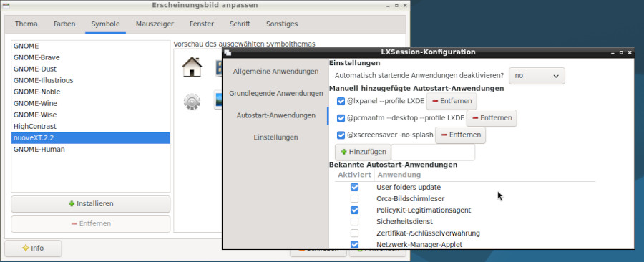
Task: Toggle @xscreensaver -no-splash checkbox
Action: coord(341,135)
